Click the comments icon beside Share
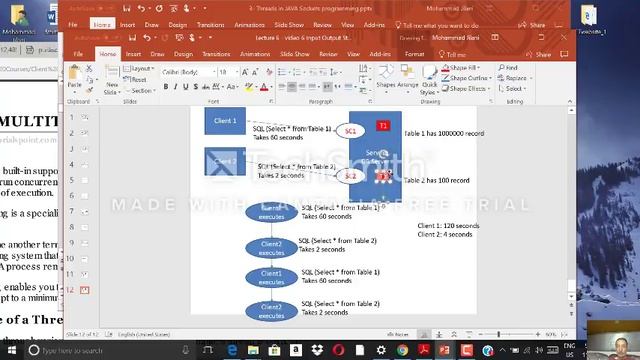 [x=564, y=54]
